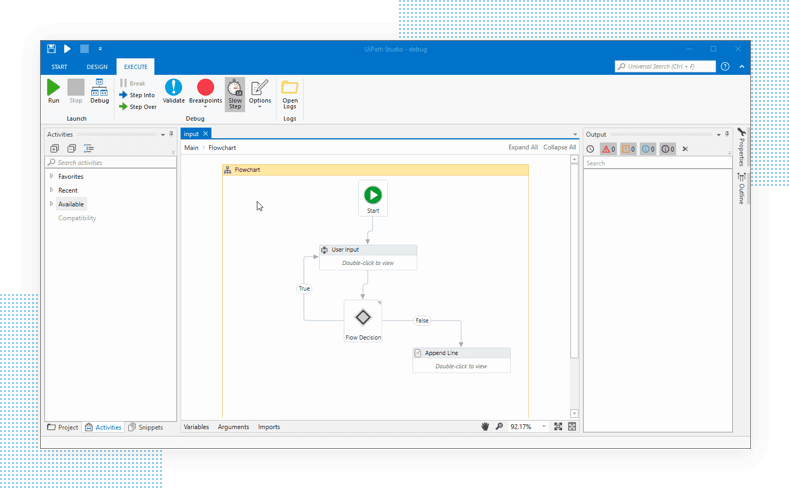Select the User Input activity
The image size is (789, 488).
coord(368,257)
